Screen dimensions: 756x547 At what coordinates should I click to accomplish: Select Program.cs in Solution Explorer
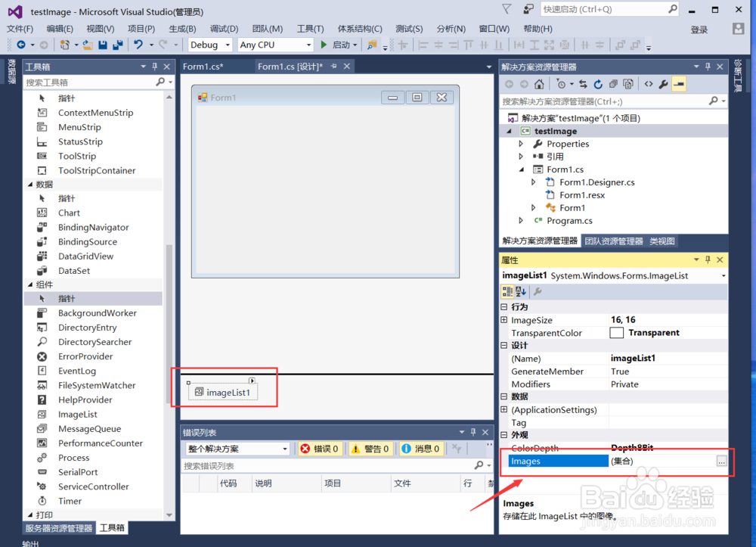[569, 220]
